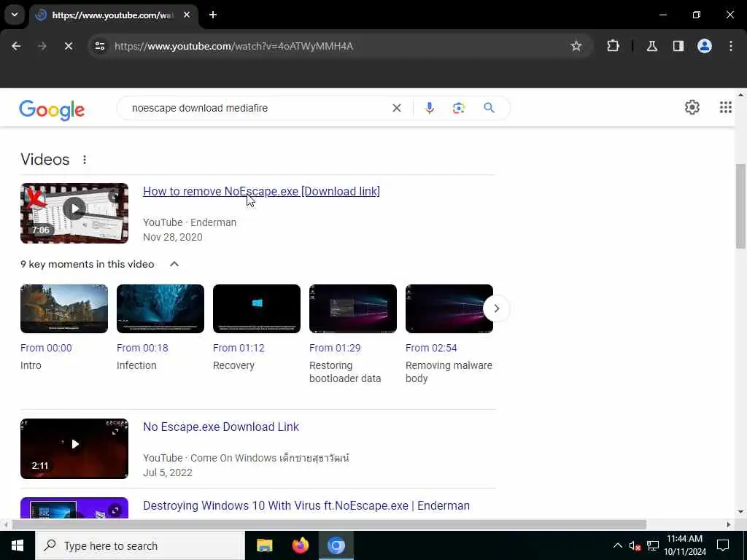Open a new browser tab

coord(213,15)
